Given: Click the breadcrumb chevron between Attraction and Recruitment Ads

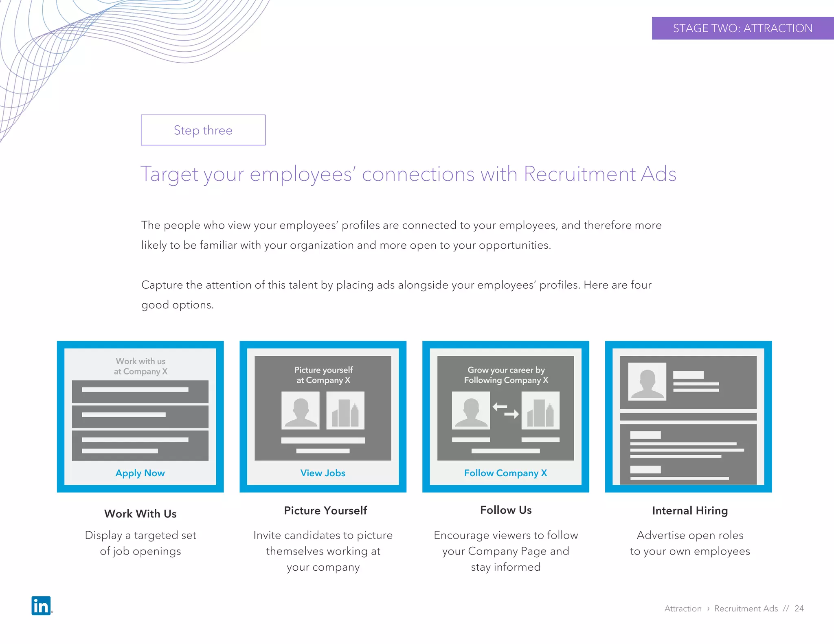Looking at the screenshot, I should click(708, 609).
